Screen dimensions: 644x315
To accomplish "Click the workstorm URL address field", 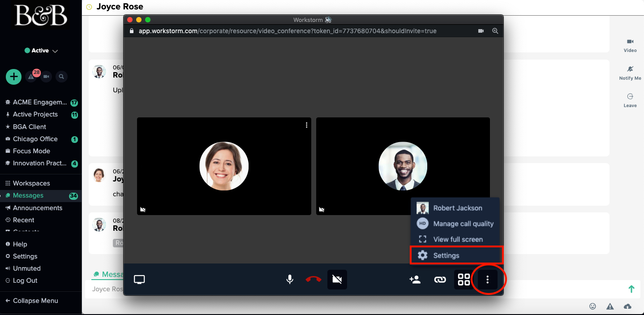I will tap(288, 31).
